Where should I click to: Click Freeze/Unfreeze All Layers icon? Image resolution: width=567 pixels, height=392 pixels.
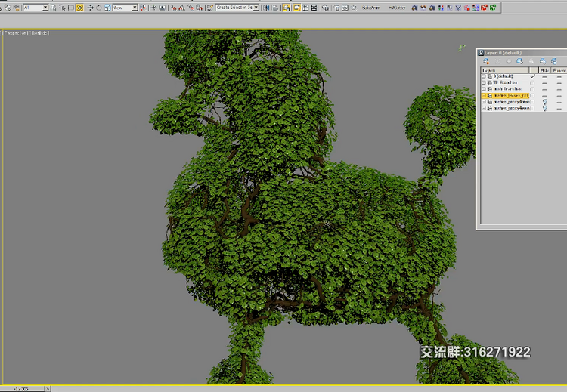(x=554, y=61)
